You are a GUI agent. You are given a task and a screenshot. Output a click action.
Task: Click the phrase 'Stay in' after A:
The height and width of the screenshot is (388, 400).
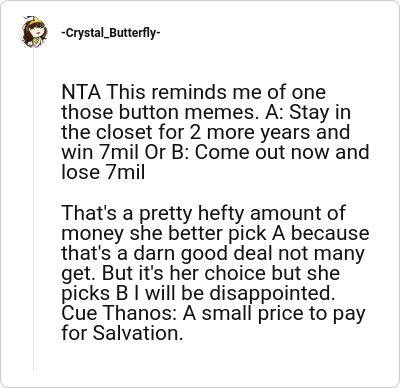pyautogui.click(x=320, y=113)
